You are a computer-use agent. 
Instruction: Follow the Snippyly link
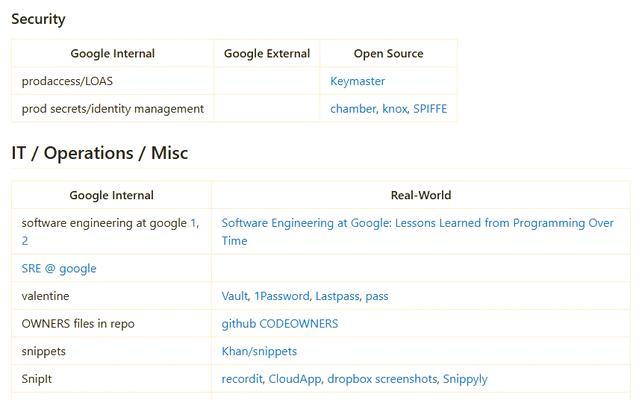coord(465,379)
